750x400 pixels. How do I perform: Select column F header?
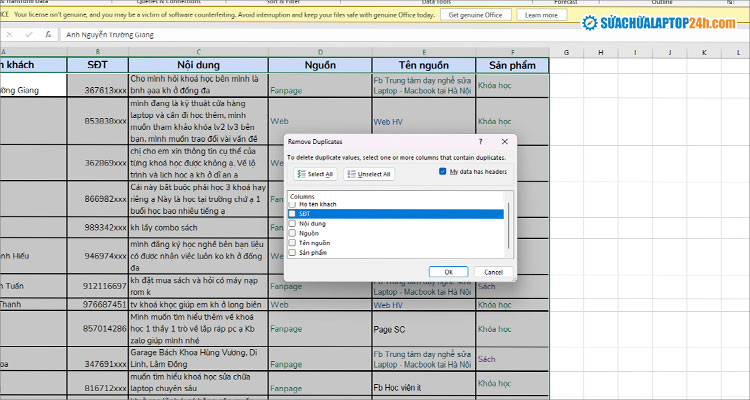[x=513, y=52]
